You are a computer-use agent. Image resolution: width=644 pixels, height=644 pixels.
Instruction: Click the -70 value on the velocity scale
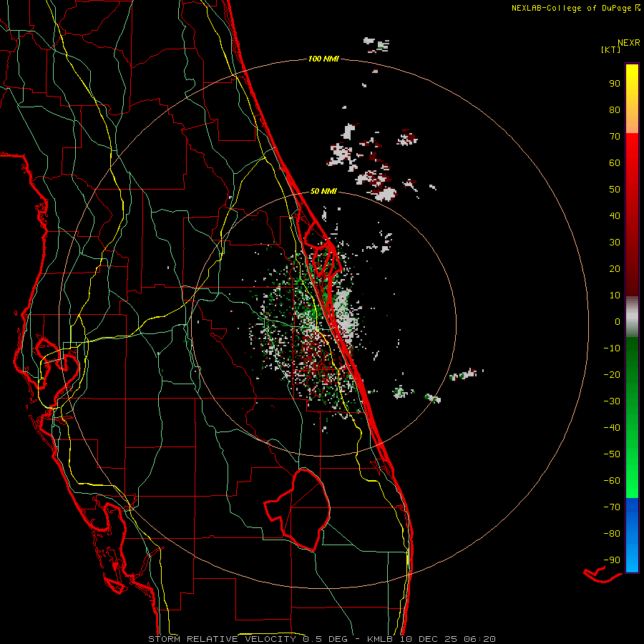612,507
